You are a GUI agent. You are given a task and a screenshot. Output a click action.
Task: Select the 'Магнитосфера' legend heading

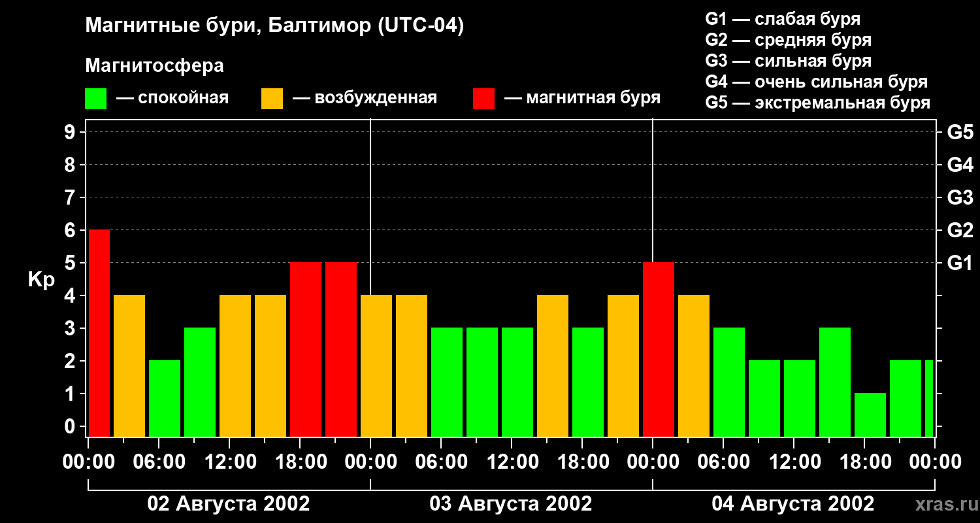[154, 66]
